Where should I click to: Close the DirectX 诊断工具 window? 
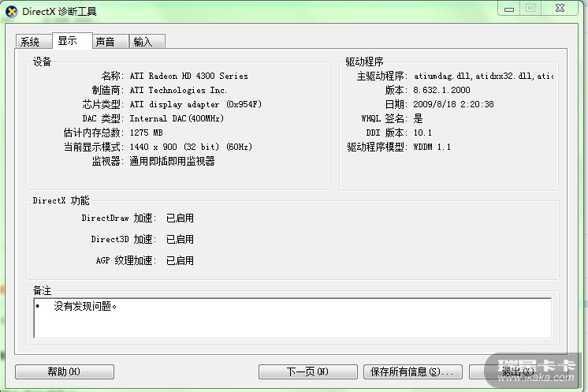560,8
